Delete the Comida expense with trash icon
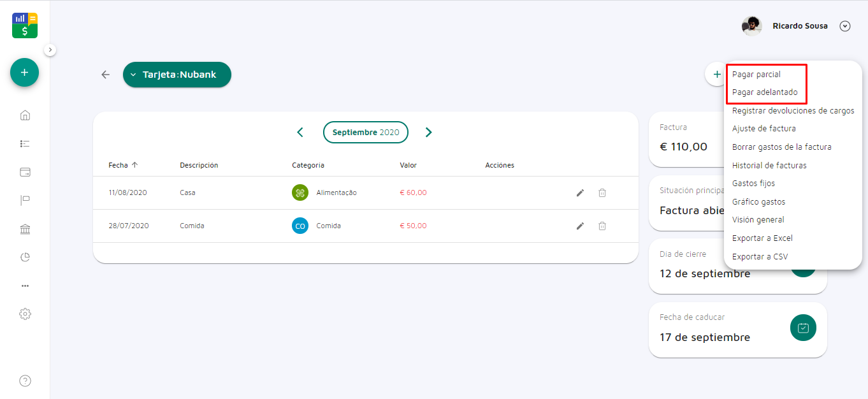Image resolution: width=868 pixels, height=399 pixels. coord(602,226)
